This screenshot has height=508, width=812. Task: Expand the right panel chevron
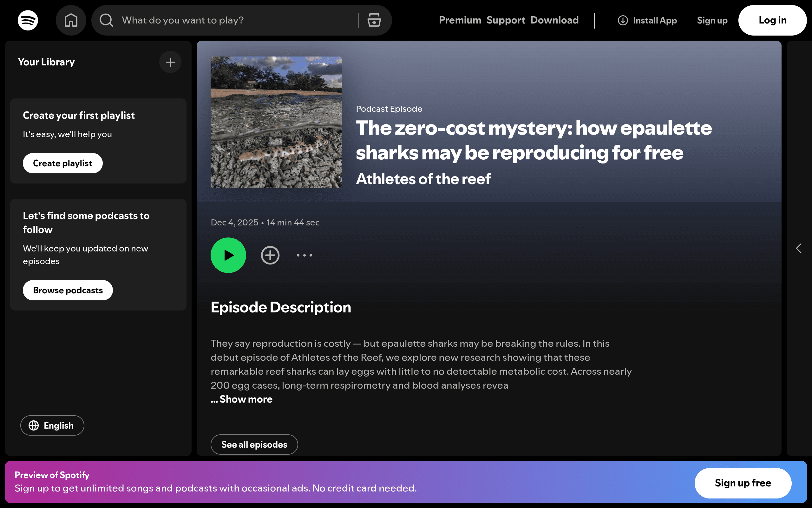(x=799, y=248)
